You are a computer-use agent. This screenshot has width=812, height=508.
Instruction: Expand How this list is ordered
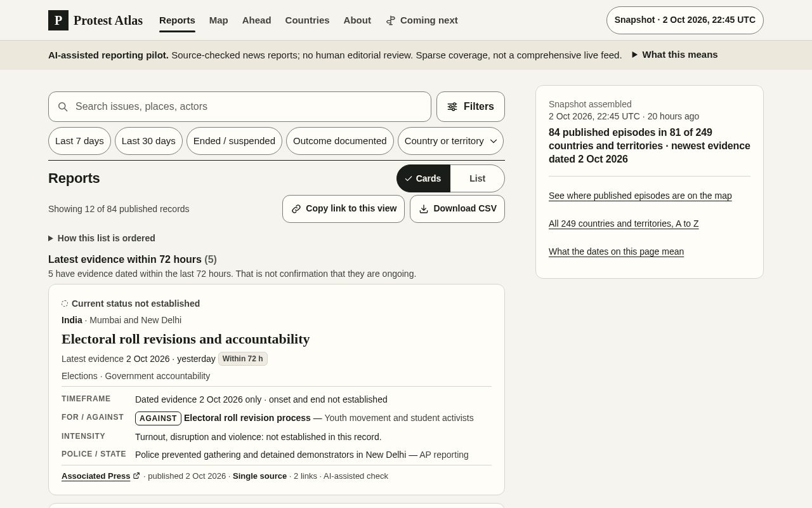[x=101, y=238]
